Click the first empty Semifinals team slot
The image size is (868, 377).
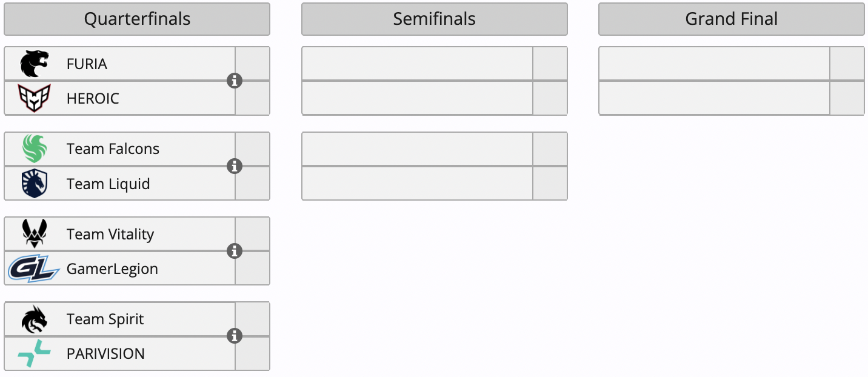417,64
